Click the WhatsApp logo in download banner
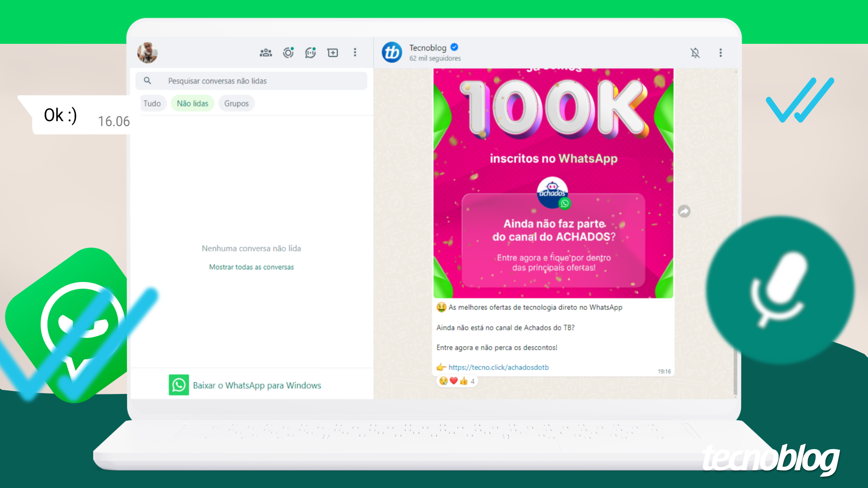 pos(179,385)
